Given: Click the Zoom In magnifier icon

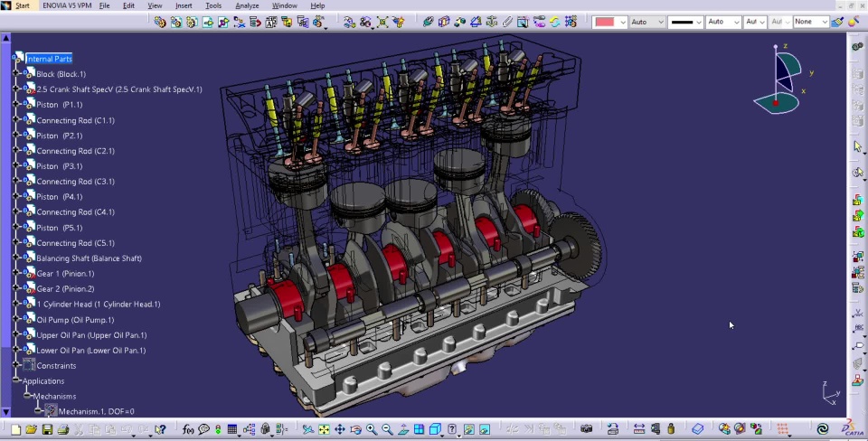Looking at the screenshot, I should (372, 430).
